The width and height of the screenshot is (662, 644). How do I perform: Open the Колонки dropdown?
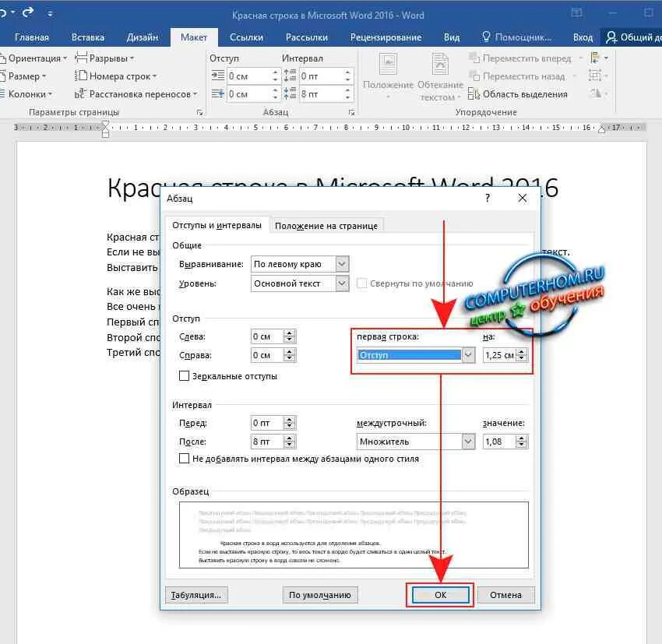coord(26,94)
